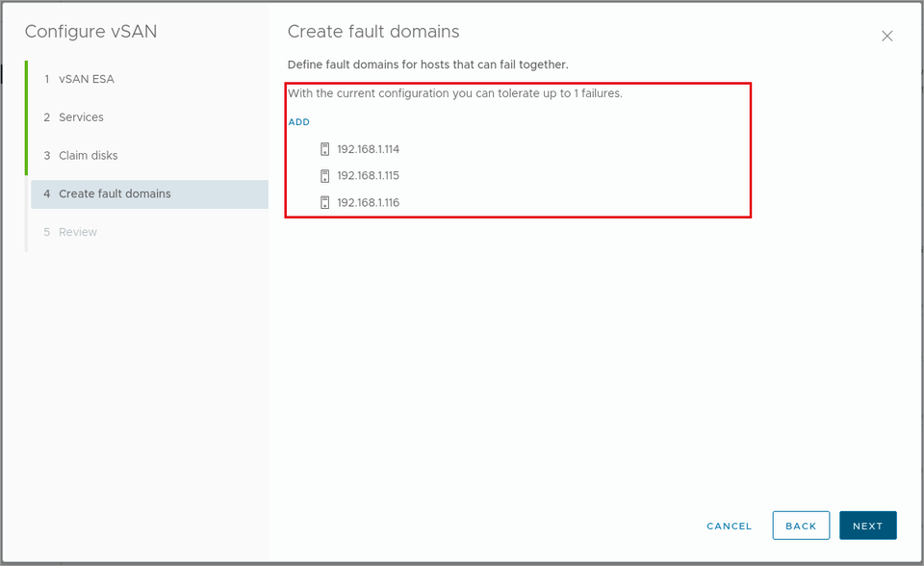Select host 192.168.1.116
Viewport: 924px width, 566px height.
[369, 203]
